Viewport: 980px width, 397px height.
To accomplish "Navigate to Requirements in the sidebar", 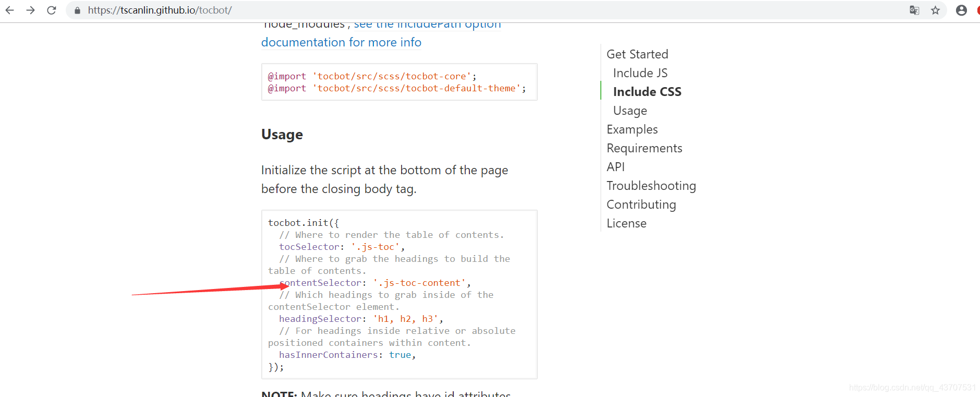I will pyautogui.click(x=644, y=148).
